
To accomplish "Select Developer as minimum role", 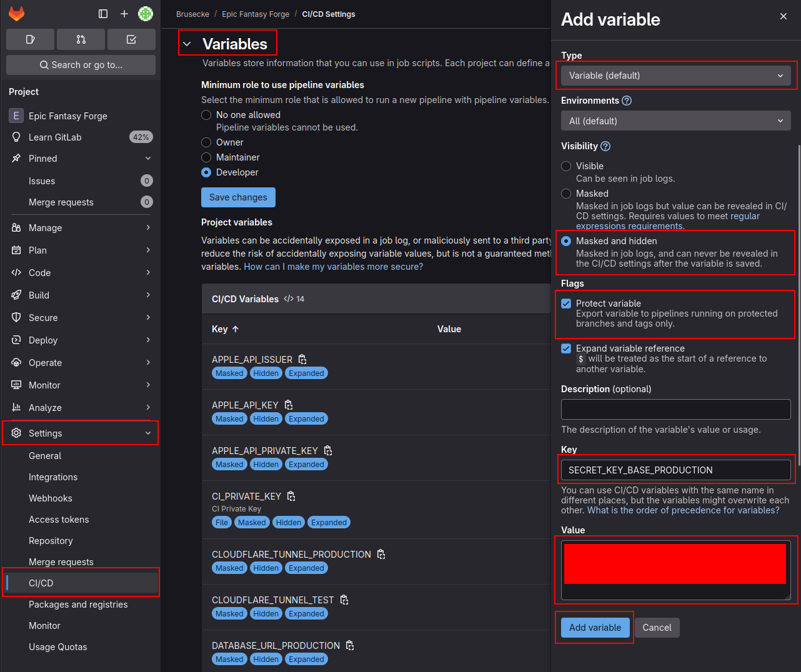I will [x=206, y=172].
